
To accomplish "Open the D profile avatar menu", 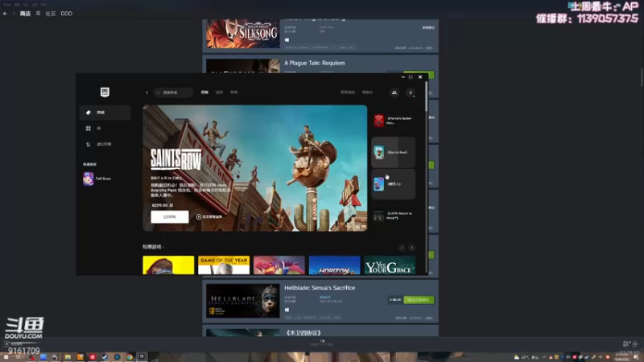I will [411, 93].
